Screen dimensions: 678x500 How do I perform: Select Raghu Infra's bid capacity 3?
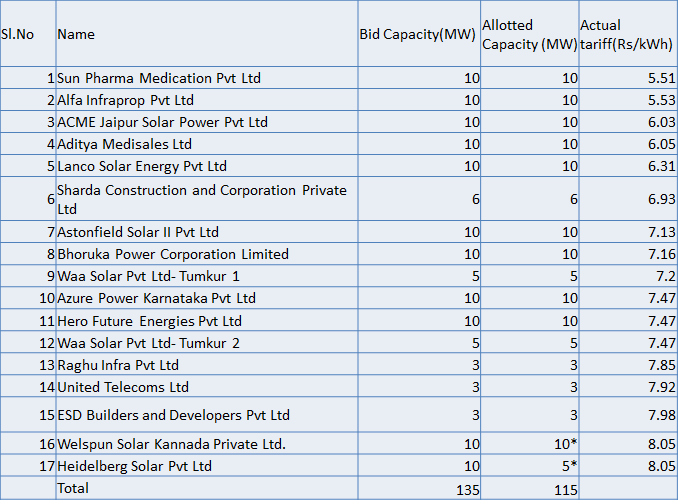click(476, 365)
